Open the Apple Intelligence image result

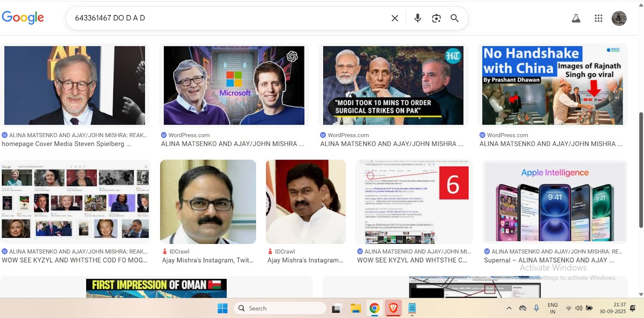[555, 202]
